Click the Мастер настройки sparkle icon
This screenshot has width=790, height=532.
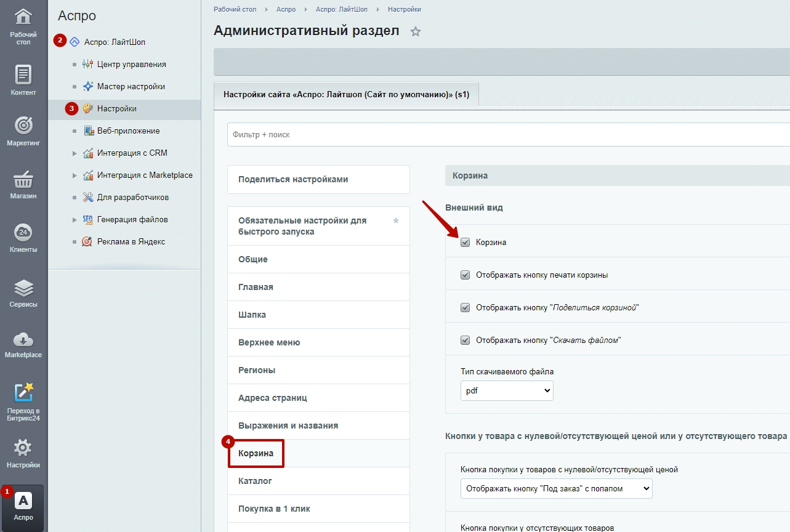[87, 86]
